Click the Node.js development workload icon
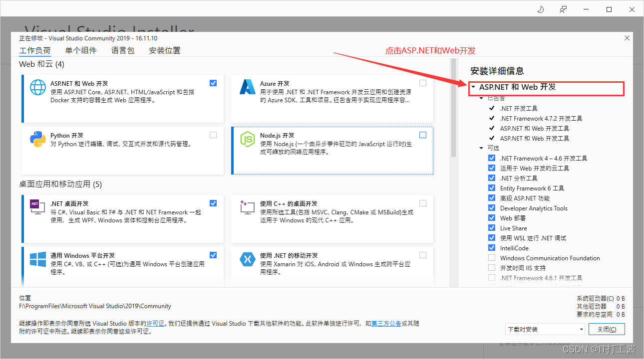 [248, 139]
